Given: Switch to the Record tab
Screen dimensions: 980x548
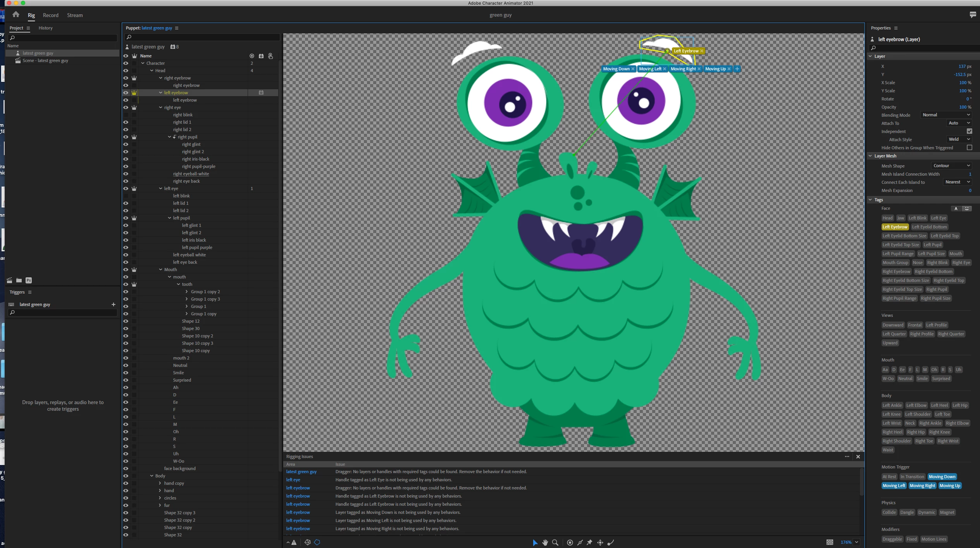Looking at the screenshot, I should click(x=50, y=15).
